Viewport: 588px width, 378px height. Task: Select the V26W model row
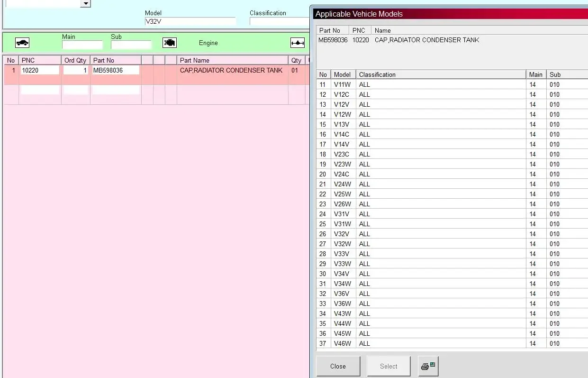pos(452,204)
